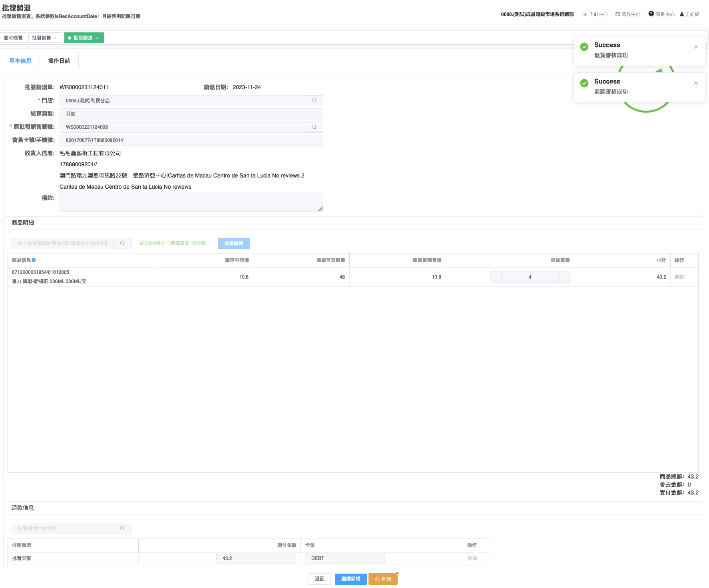Click the original wholesale order search icon

point(314,127)
